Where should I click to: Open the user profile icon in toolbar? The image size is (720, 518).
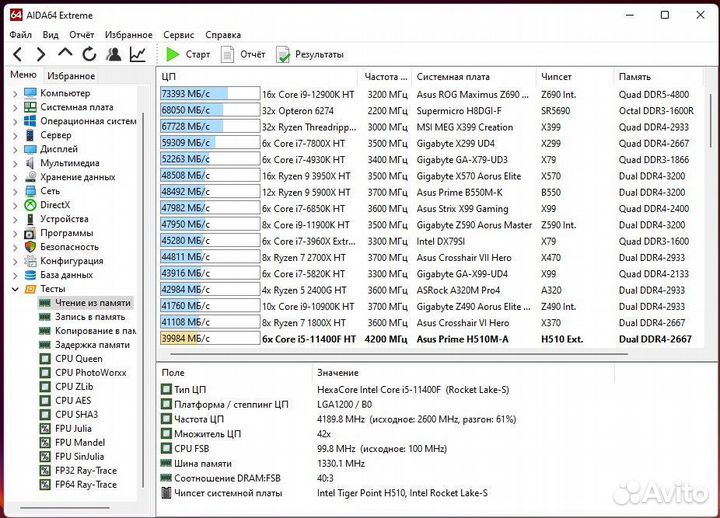click(x=113, y=54)
